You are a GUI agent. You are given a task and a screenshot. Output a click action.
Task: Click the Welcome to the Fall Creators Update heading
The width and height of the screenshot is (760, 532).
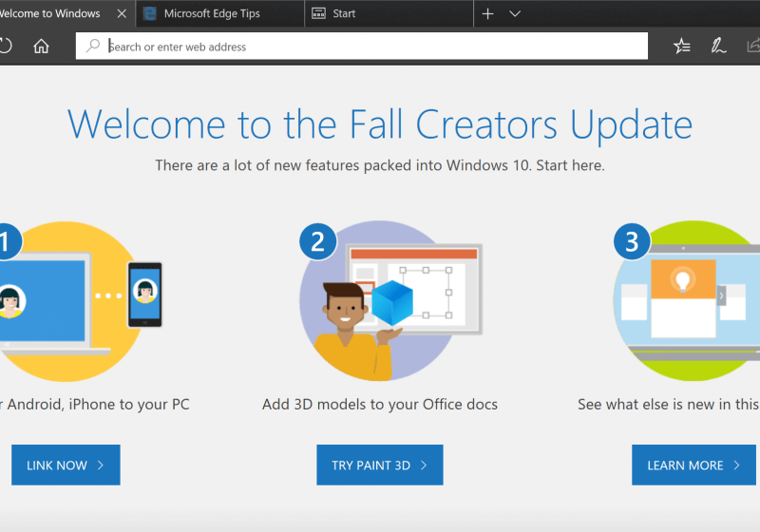(x=380, y=125)
